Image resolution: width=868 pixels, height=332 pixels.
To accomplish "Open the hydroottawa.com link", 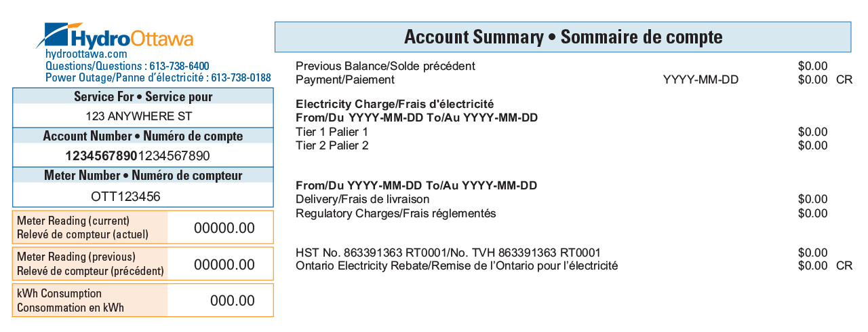I will coord(86,54).
